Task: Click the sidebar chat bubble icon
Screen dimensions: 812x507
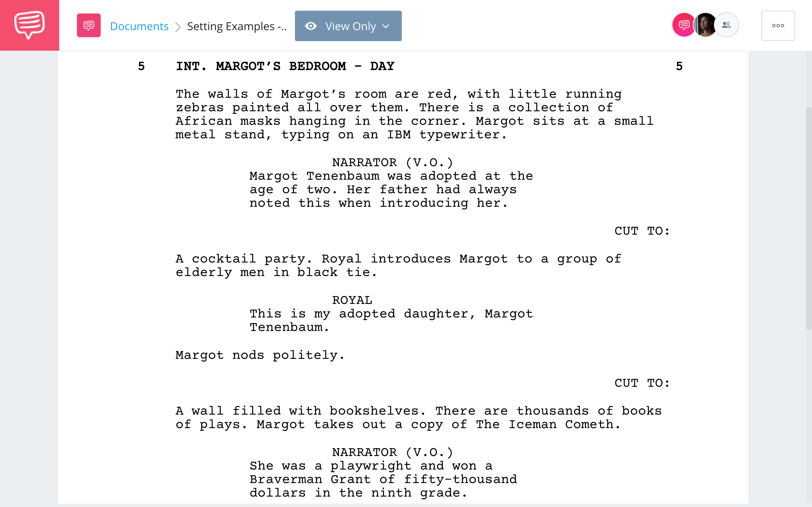Action: pyautogui.click(x=29, y=25)
